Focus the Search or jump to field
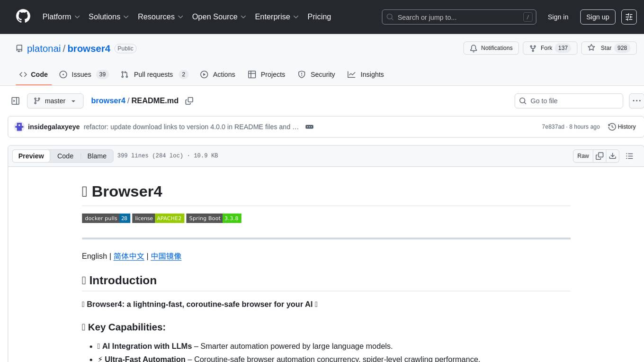The image size is (644, 362). (459, 17)
